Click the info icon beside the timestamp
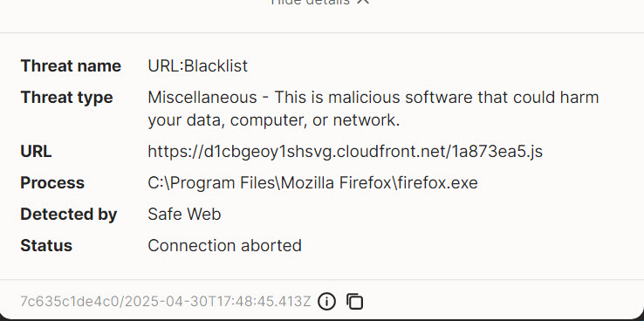644x321 pixels. pyautogui.click(x=326, y=302)
